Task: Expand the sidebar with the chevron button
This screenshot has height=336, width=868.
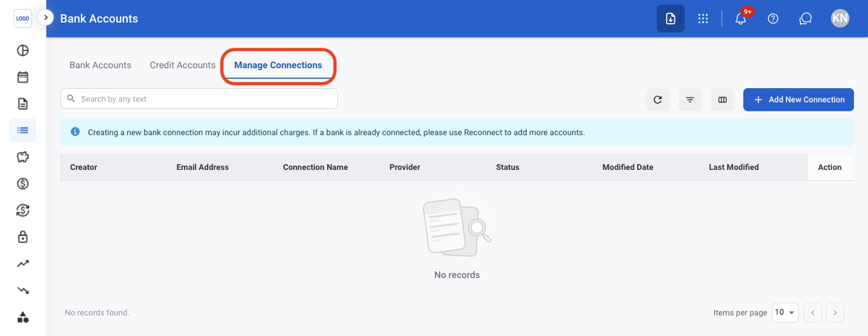Action: coord(46,17)
